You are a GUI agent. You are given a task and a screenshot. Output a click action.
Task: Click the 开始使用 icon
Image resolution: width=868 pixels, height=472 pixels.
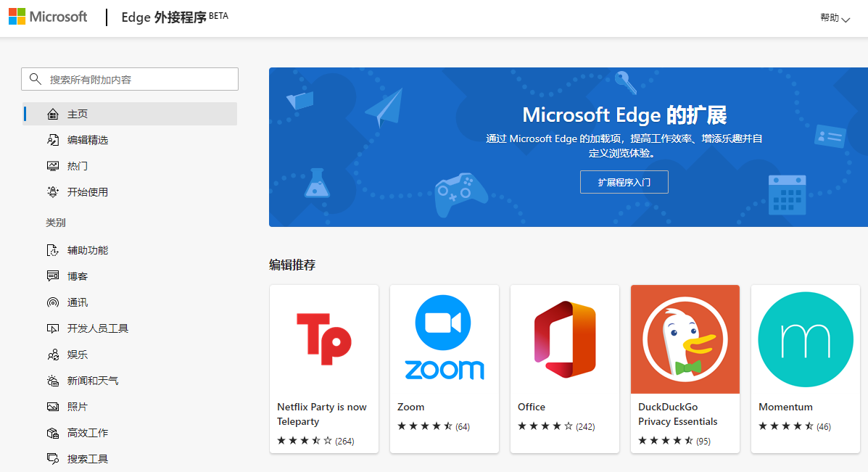click(53, 192)
